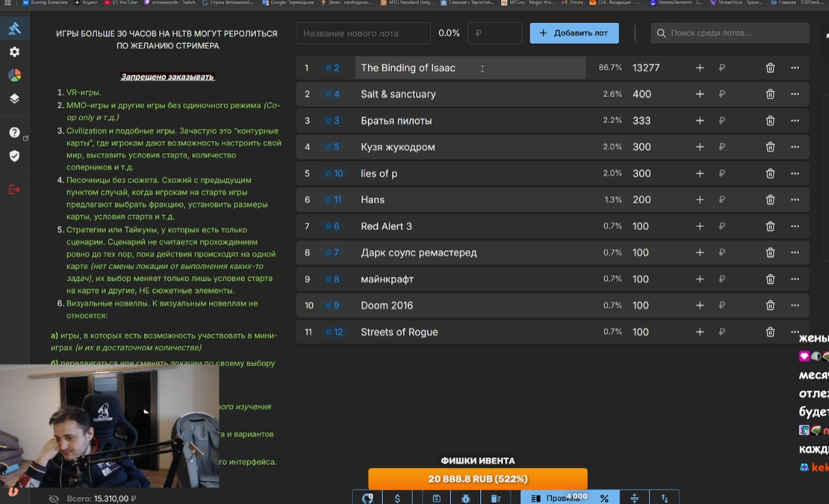
Task: Switch to the YouTube browser tab
Action: point(121,3)
